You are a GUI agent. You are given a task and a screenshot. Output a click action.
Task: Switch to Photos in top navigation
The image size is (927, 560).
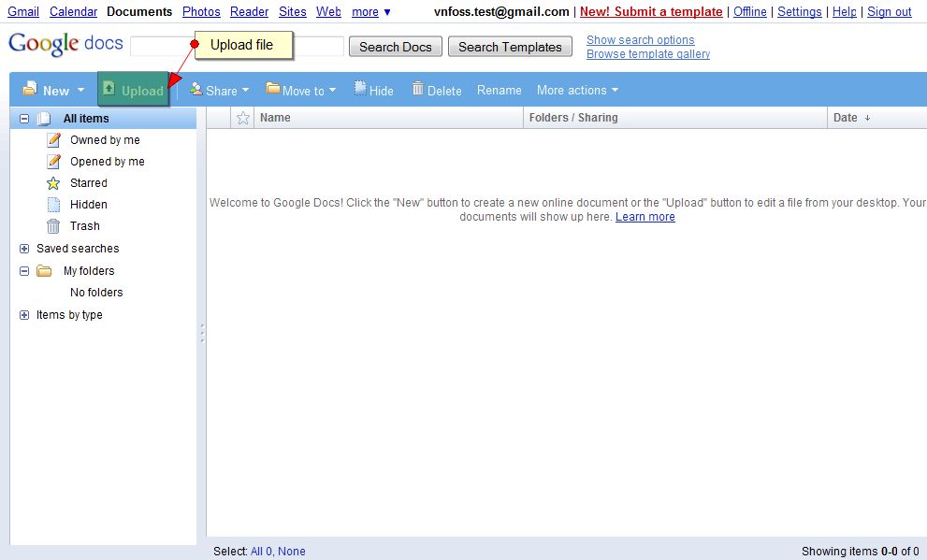coord(201,12)
